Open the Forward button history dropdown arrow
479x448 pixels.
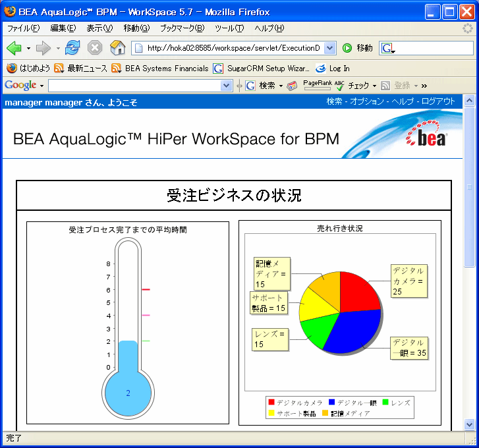point(58,48)
